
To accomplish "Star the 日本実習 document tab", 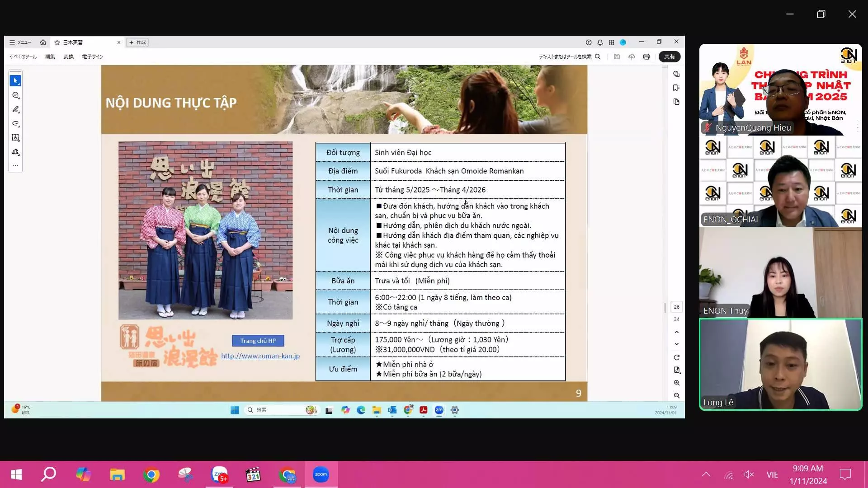I will point(57,42).
